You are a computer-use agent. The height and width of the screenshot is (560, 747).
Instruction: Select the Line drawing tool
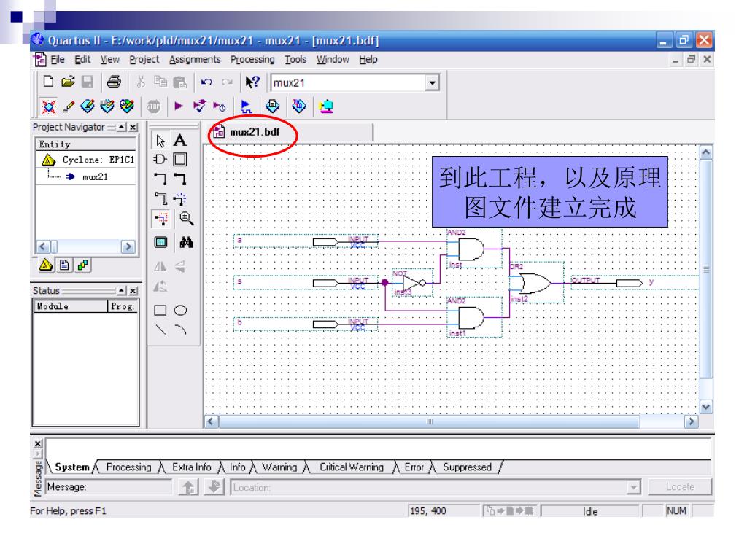160,329
